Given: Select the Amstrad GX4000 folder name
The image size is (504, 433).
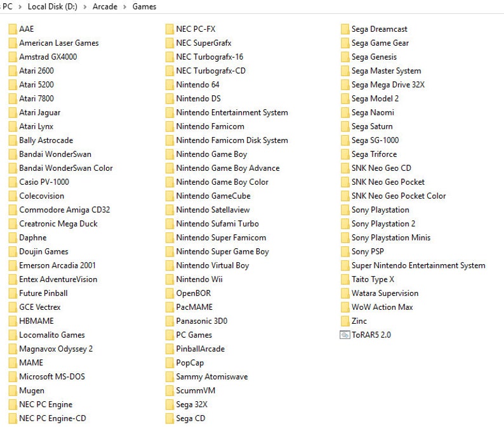Looking at the screenshot, I should coord(48,57).
